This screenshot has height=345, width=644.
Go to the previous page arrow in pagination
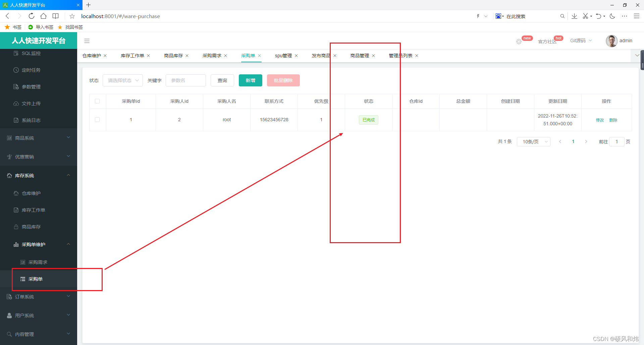point(560,142)
